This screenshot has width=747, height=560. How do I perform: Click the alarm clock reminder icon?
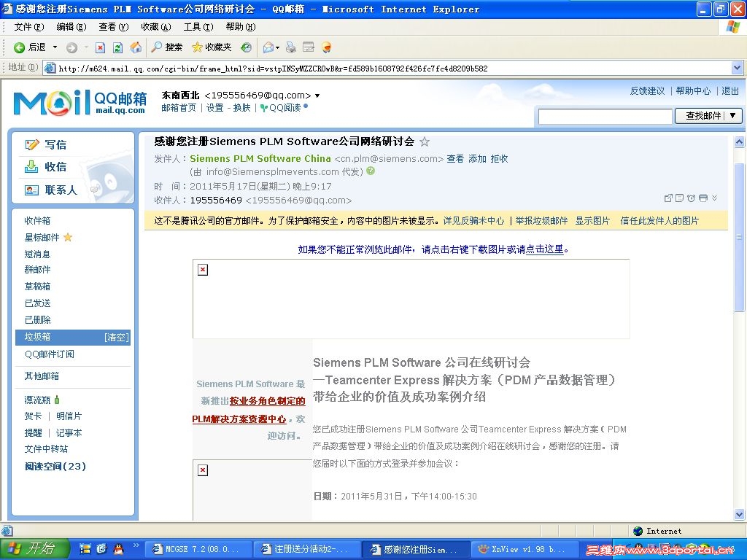click(x=692, y=198)
